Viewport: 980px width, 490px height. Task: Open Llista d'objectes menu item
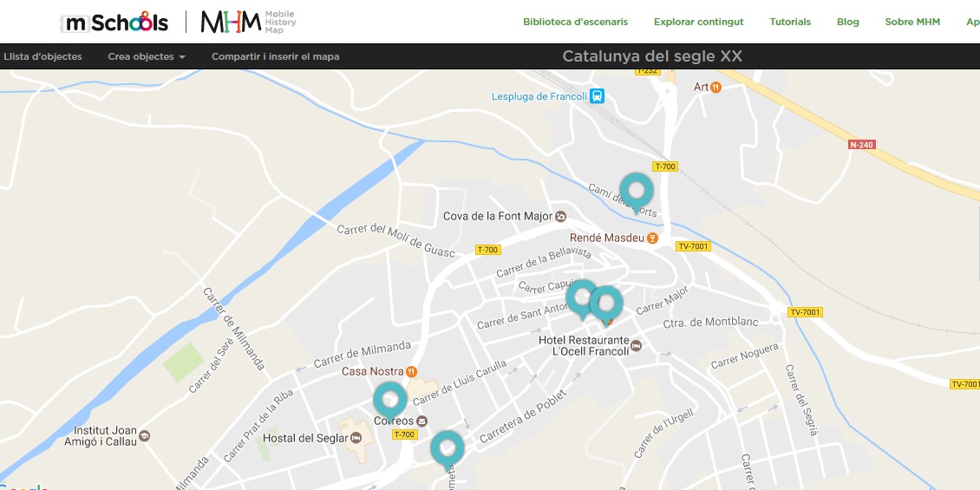click(42, 56)
